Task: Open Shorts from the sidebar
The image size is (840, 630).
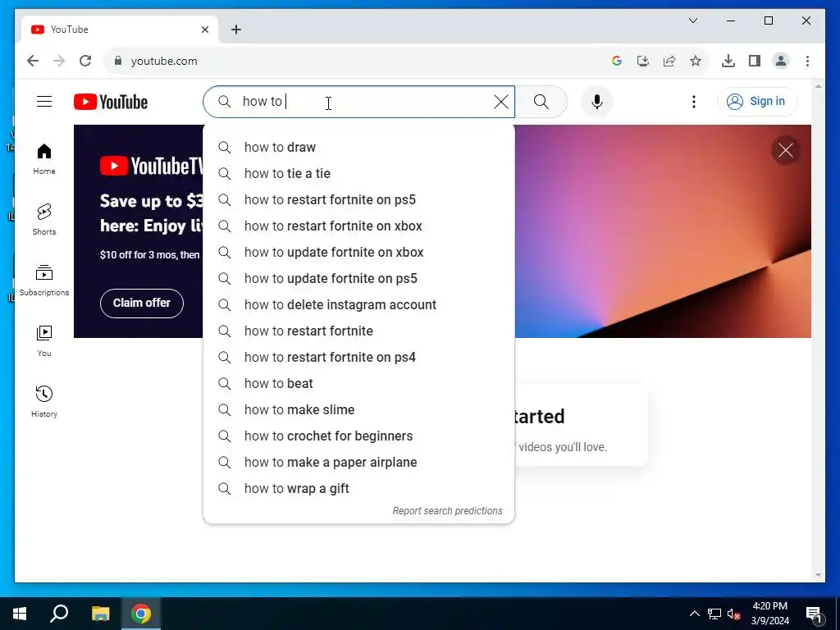Action: coord(44,220)
